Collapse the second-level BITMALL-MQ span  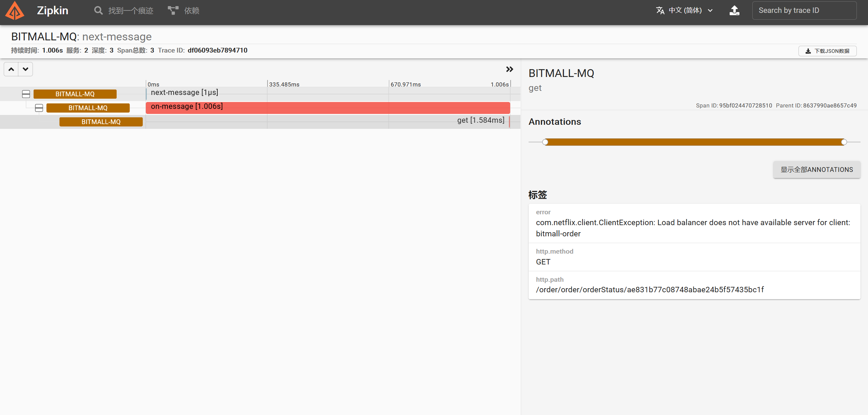tap(39, 108)
